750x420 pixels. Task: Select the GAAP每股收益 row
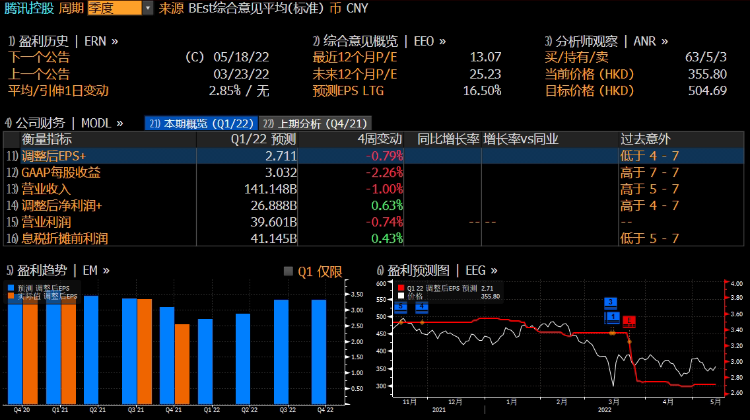pos(374,172)
